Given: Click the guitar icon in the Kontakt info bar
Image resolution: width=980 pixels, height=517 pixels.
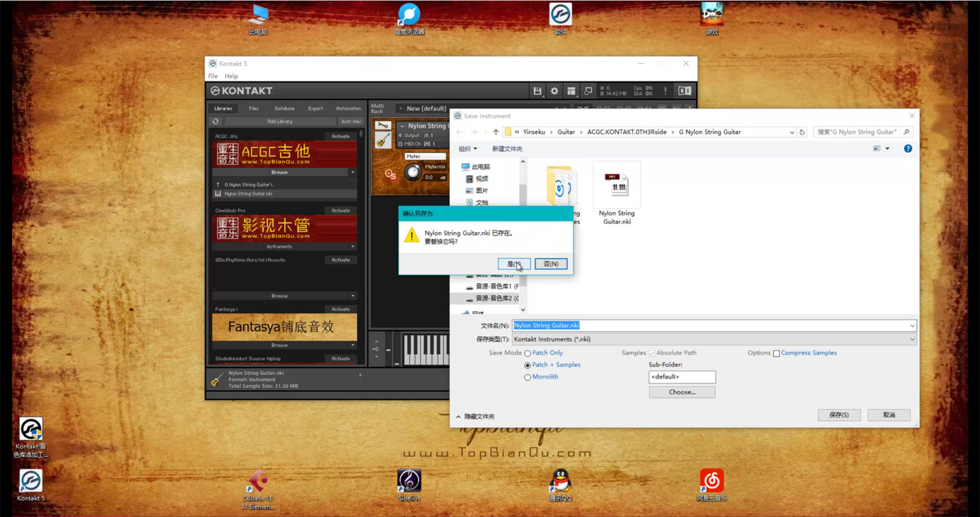Looking at the screenshot, I should (217, 380).
